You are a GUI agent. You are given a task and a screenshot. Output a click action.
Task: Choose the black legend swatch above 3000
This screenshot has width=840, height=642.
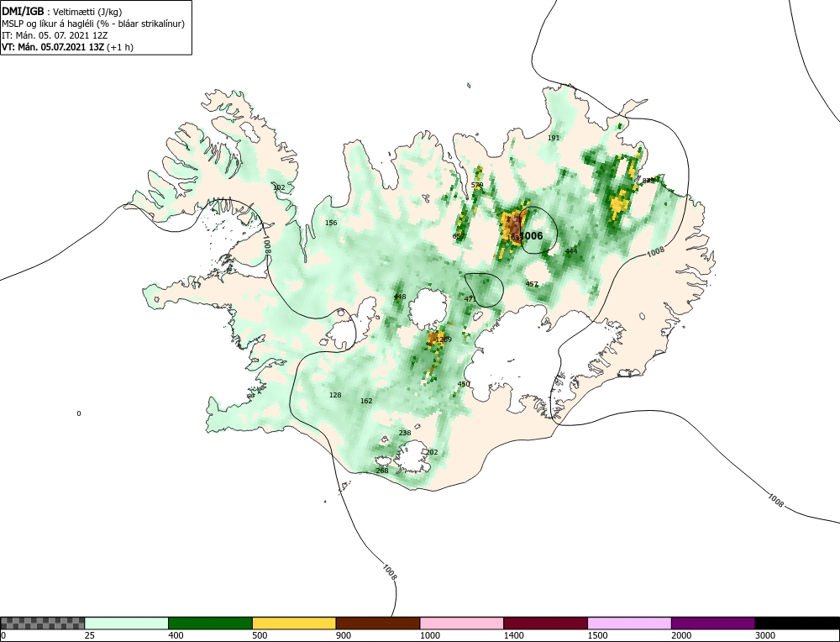point(797,623)
